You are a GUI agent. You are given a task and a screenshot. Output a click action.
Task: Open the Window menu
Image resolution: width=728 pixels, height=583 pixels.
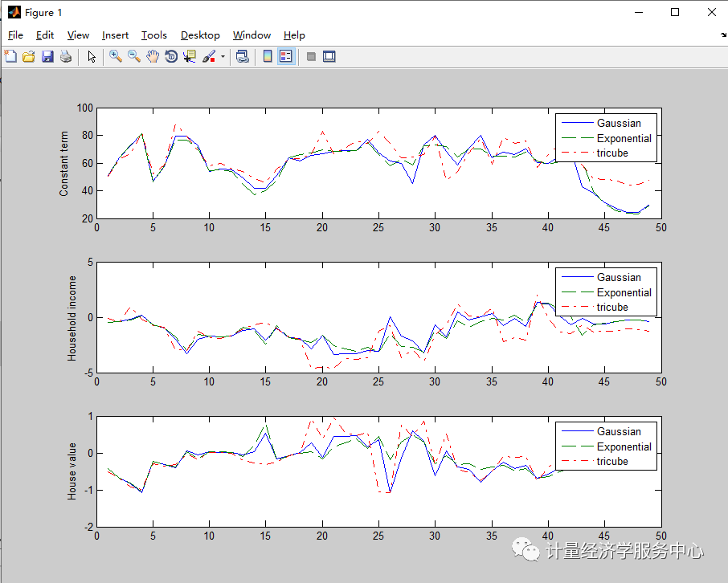[x=252, y=35]
